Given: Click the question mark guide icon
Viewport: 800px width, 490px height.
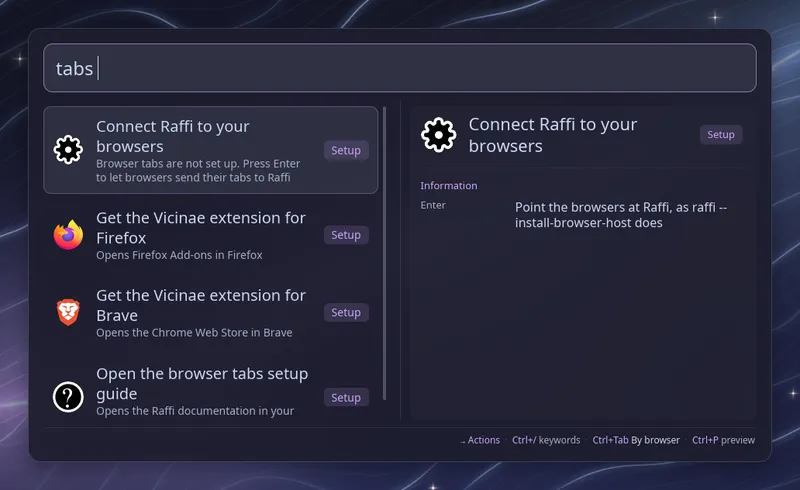Looking at the screenshot, I should (x=68, y=397).
